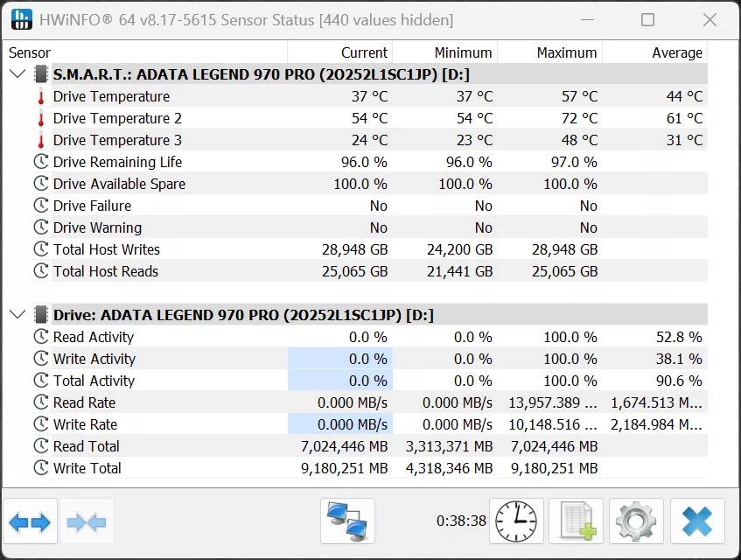741x560 pixels.
Task: Minimize the HWiNFO Sensor Status window
Action: [587, 20]
